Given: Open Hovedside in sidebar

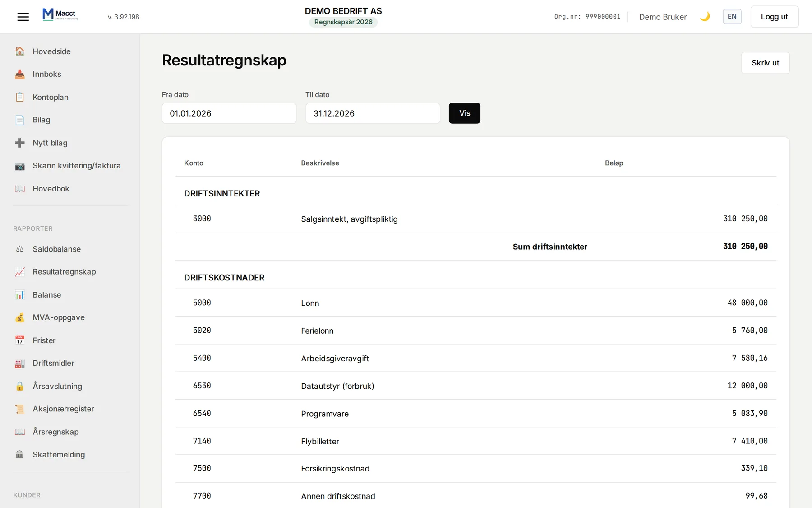Looking at the screenshot, I should (51, 51).
